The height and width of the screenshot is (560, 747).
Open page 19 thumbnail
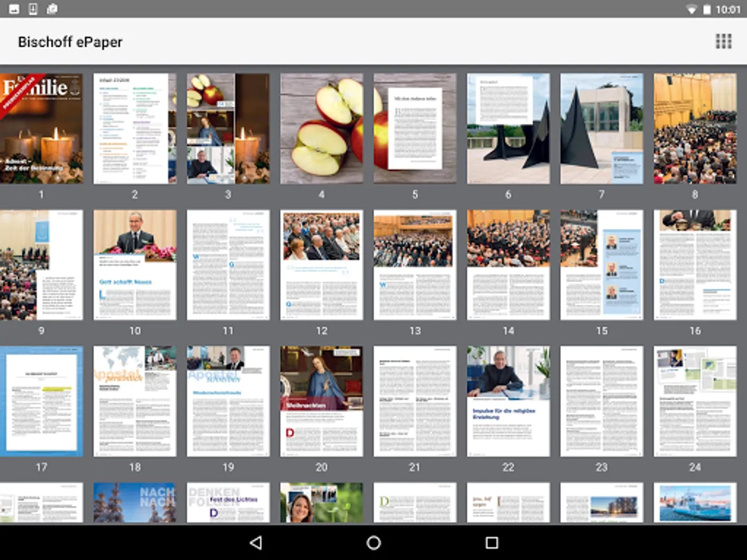click(228, 401)
